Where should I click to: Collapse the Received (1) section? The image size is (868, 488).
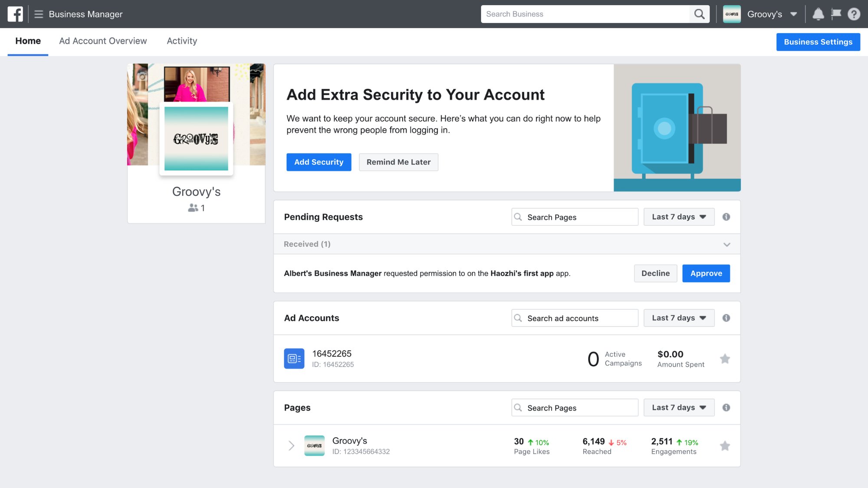[x=727, y=244]
